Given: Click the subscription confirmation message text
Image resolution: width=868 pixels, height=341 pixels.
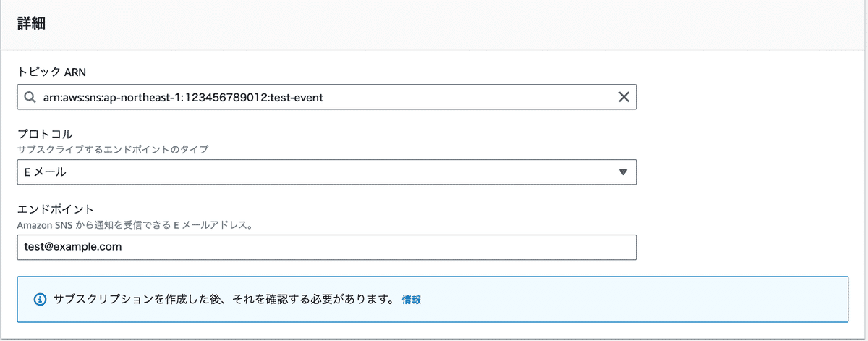Looking at the screenshot, I should tap(224, 299).
